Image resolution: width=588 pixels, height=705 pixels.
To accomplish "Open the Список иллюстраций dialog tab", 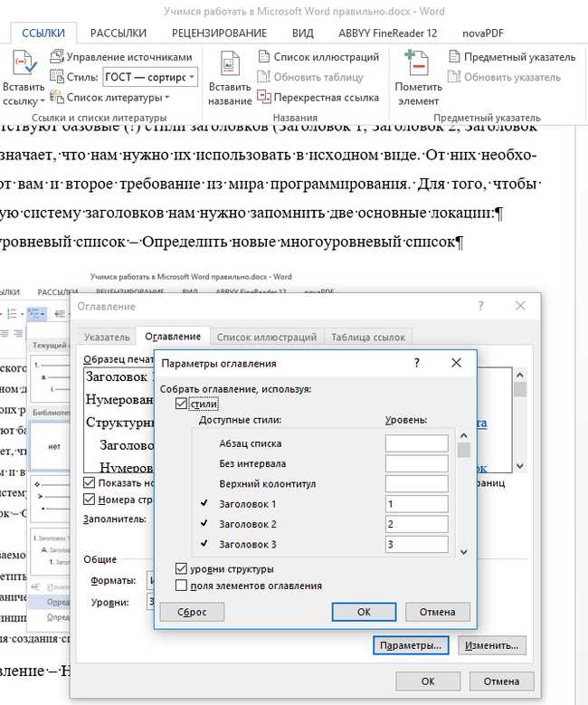I will click(268, 337).
